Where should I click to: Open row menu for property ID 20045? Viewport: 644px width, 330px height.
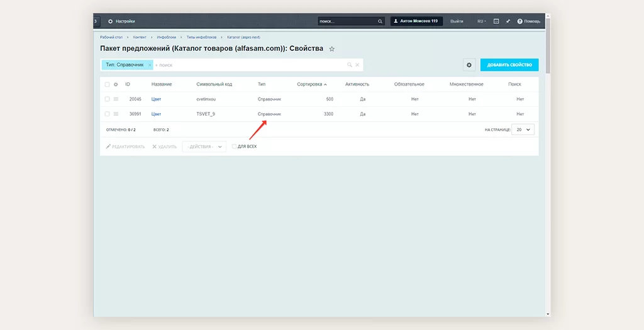pyautogui.click(x=116, y=99)
